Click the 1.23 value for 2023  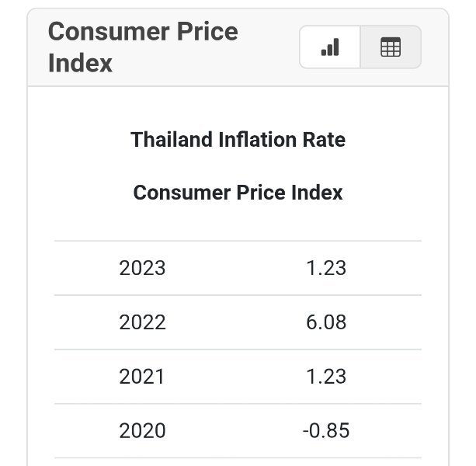326,268
